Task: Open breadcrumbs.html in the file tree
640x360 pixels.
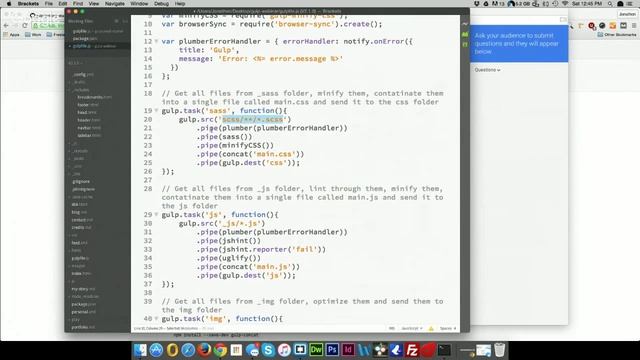Action: (x=95, y=97)
